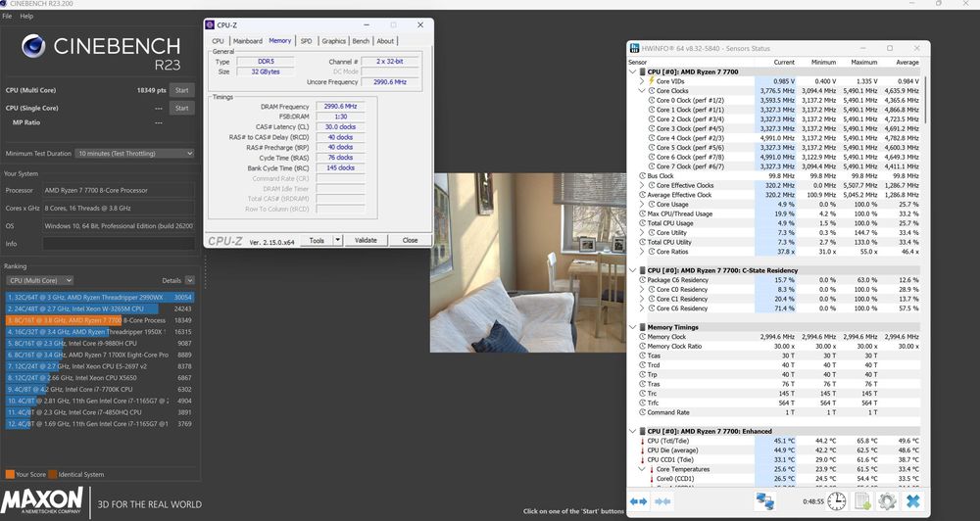Click the thermometer icon beside CPU Die (average)

(641, 450)
